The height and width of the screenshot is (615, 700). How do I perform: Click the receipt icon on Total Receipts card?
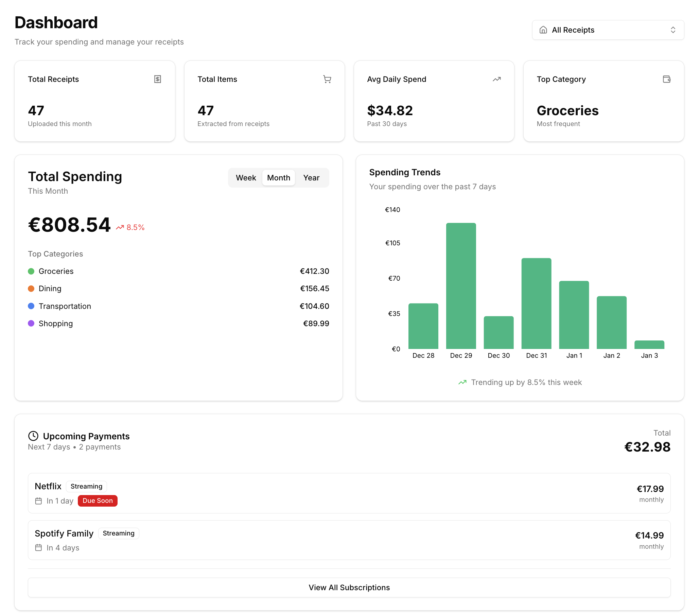pyautogui.click(x=158, y=79)
